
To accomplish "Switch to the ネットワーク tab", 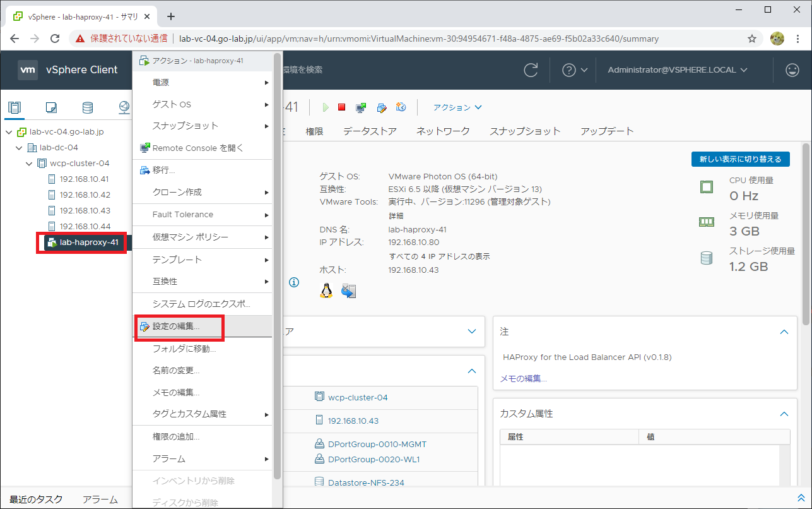I will pyautogui.click(x=443, y=131).
